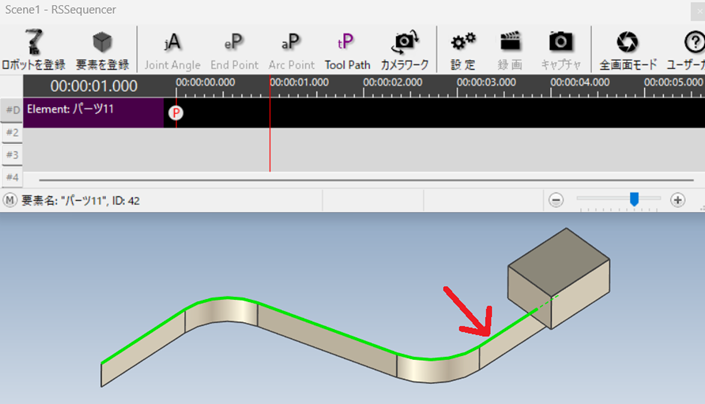Zoom out timeline with minus button
Viewport: 705px width, 404px height.
[x=557, y=200]
